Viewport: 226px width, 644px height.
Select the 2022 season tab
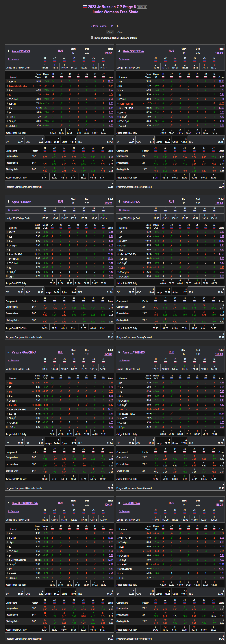(110, 32)
